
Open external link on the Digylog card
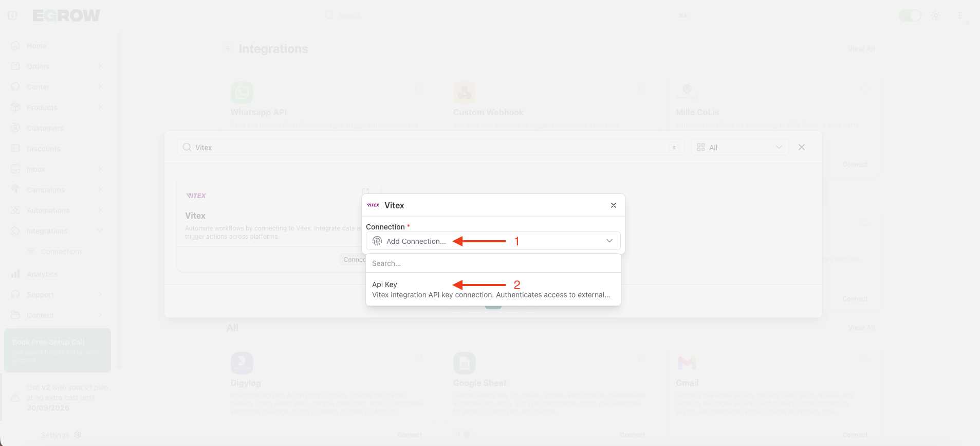(419, 359)
